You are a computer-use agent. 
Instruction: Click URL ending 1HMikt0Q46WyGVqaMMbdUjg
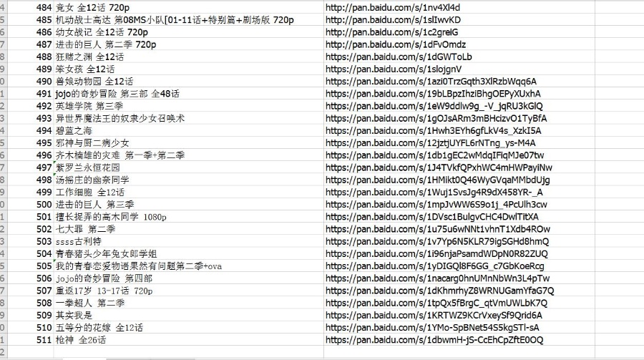click(438, 180)
